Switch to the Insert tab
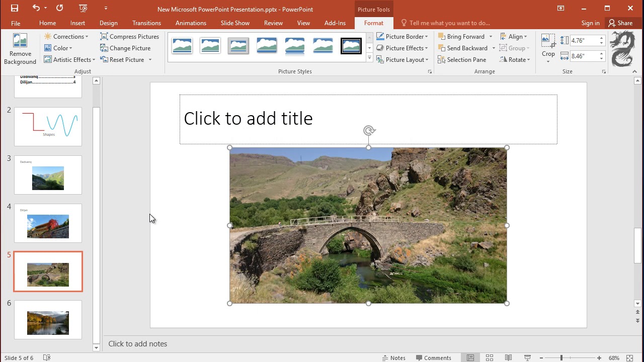The height and width of the screenshot is (362, 644). tap(77, 23)
